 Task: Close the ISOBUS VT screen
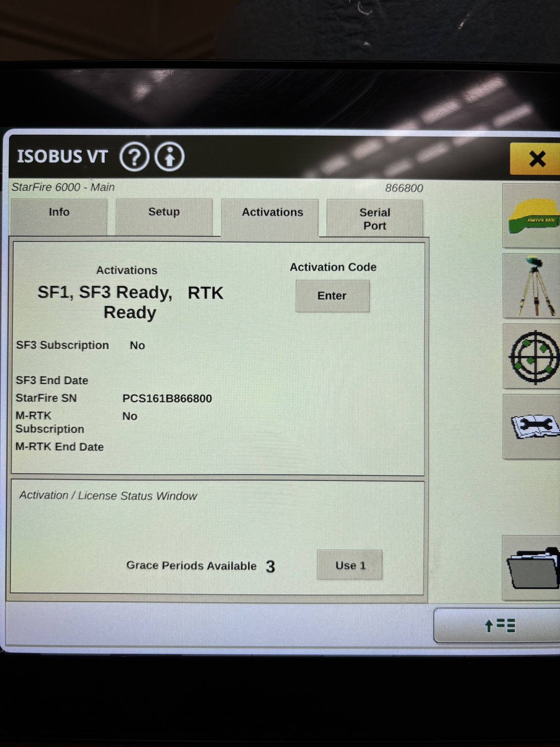(537, 159)
